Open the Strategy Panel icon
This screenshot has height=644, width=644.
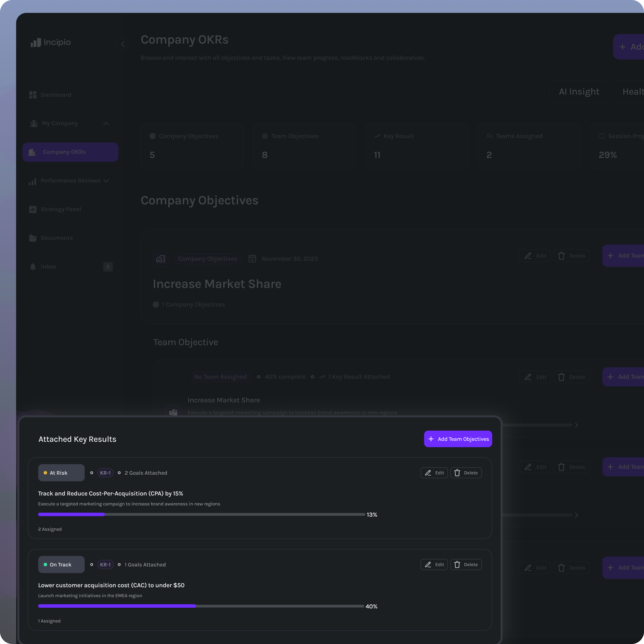pos(33,209)
